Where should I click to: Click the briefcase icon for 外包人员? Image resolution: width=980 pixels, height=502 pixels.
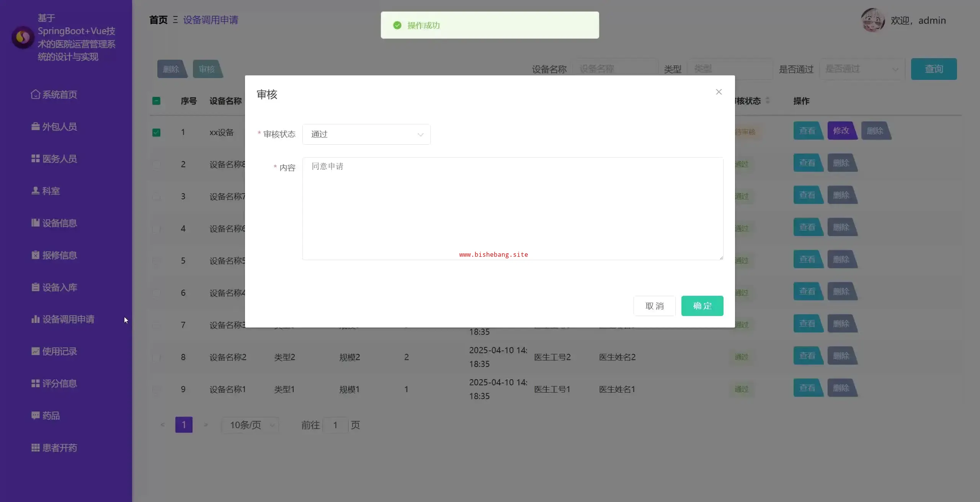coord(35,126)
